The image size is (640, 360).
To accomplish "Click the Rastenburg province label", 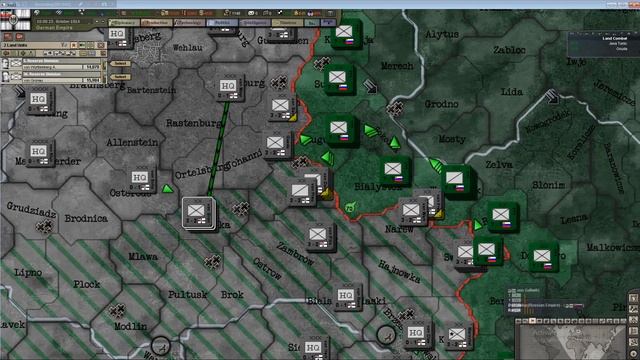I will 193,123.
